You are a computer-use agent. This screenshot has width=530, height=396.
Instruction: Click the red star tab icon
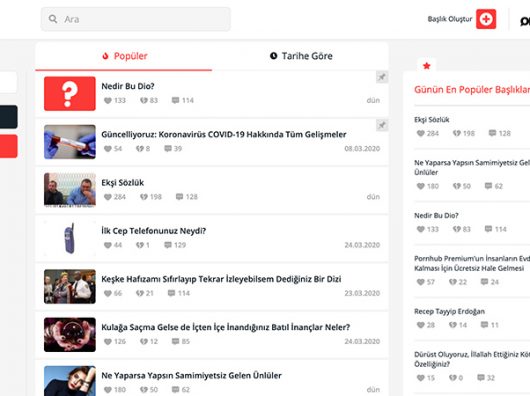point(427,66)
